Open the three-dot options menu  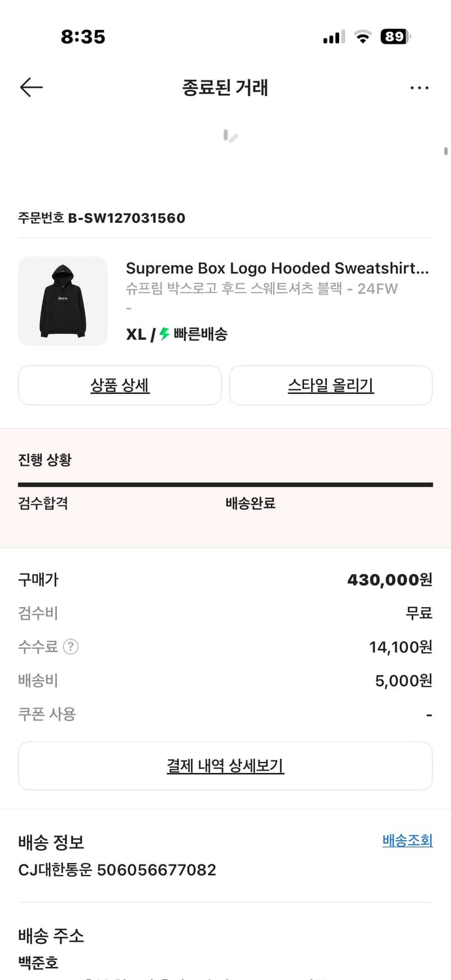419,87
